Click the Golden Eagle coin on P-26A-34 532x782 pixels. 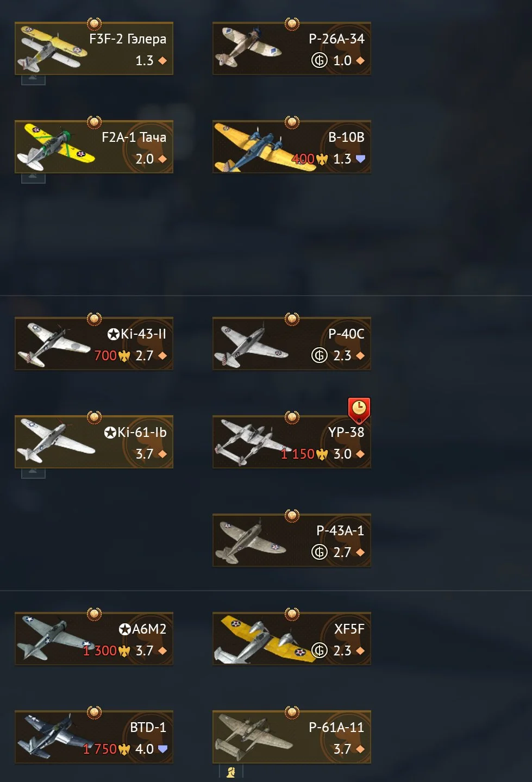click(x=319, y=60)
